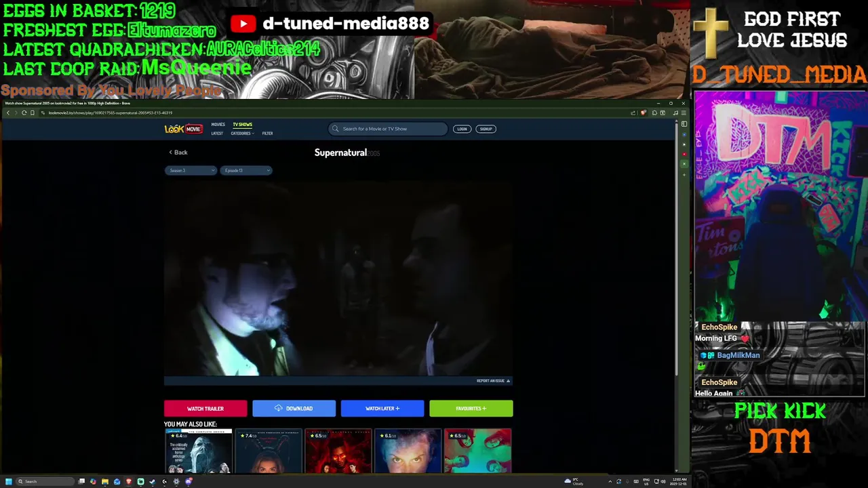Expand Report an Issue

(x=493, y=381)
